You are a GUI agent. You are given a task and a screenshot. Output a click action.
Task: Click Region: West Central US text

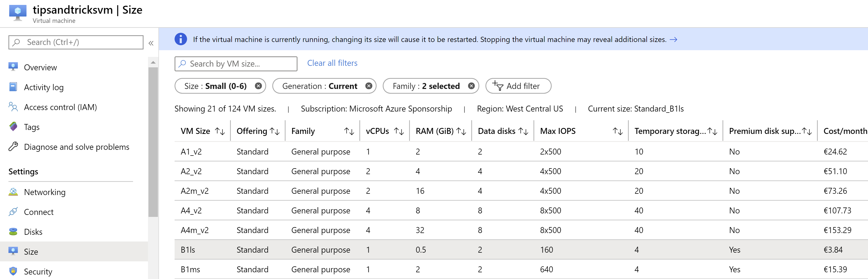click(520, 109)
